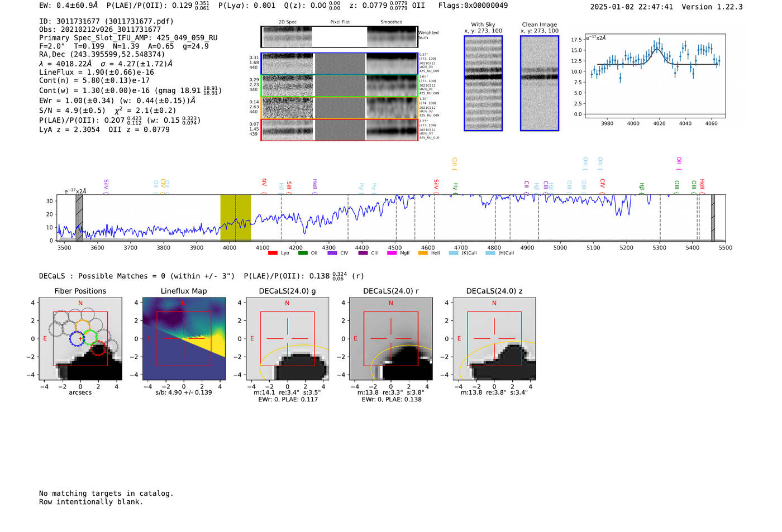
Task: Click the header text 'EW: 0.4±60.9Å'
Action: (68, 6)
